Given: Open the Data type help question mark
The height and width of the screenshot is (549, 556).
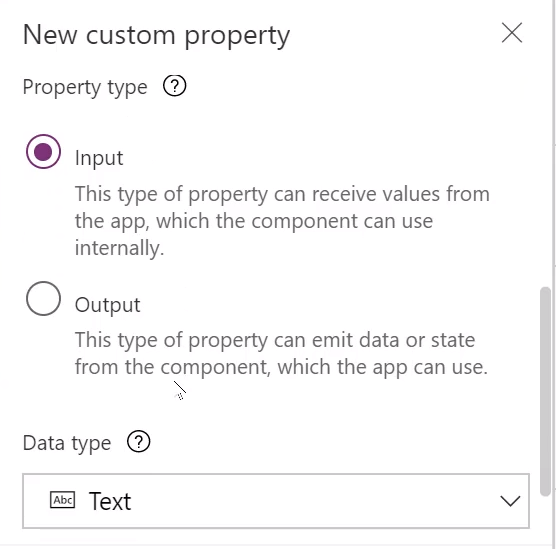Looking at the screenshot, I should coord(139,442).
